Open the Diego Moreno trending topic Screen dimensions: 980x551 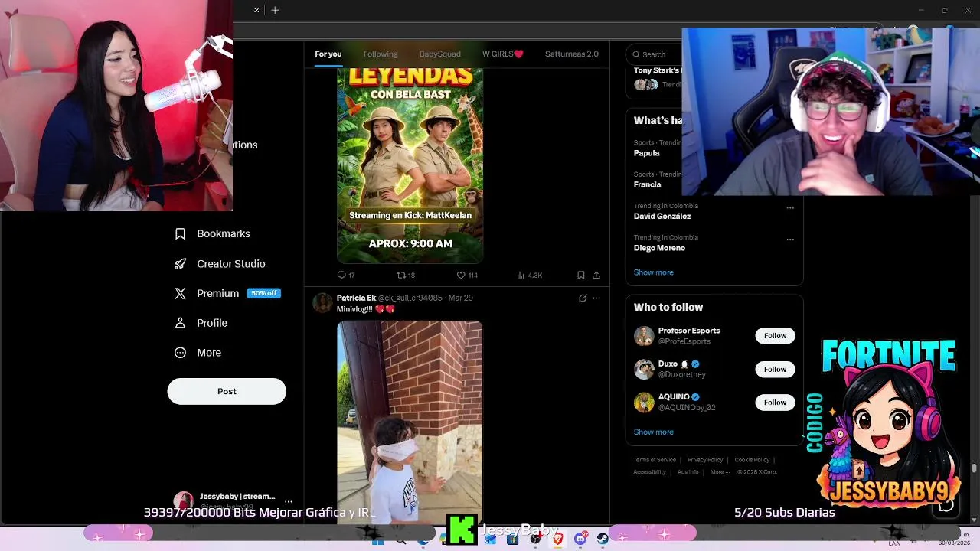coord(659,248)
